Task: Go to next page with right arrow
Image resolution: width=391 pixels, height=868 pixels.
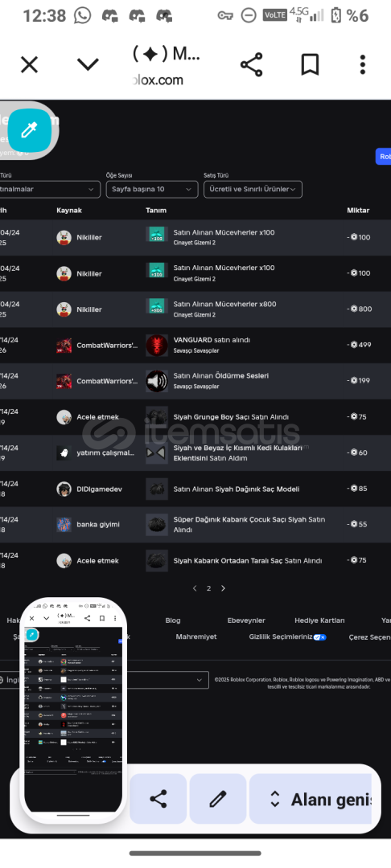Action: [x=223, y=588]
